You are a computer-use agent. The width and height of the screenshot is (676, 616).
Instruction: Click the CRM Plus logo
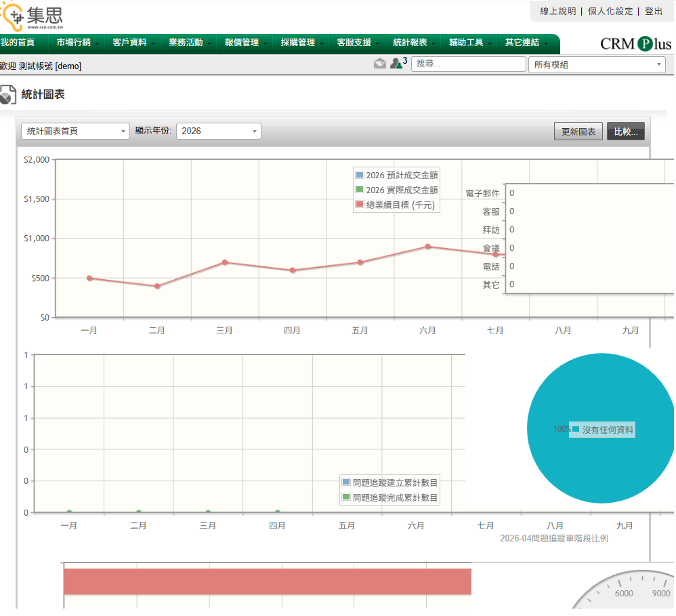(x=635, y=44)
